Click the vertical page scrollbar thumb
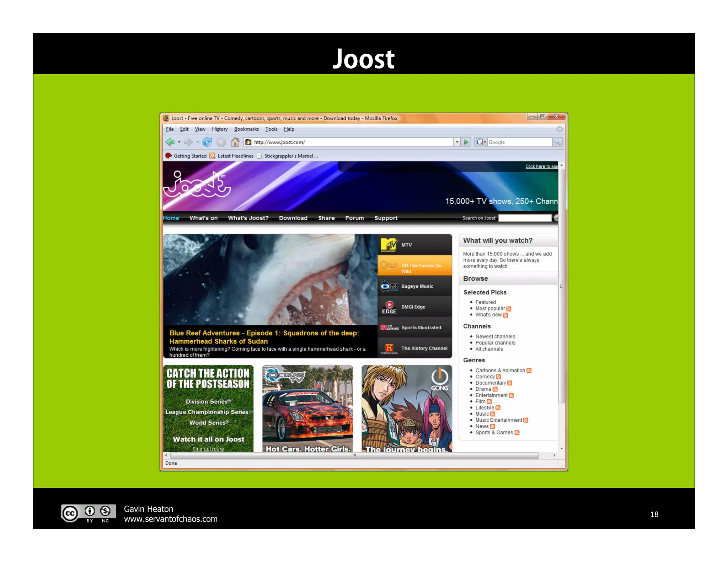This screenshot has height=562, width=728. 562,286
